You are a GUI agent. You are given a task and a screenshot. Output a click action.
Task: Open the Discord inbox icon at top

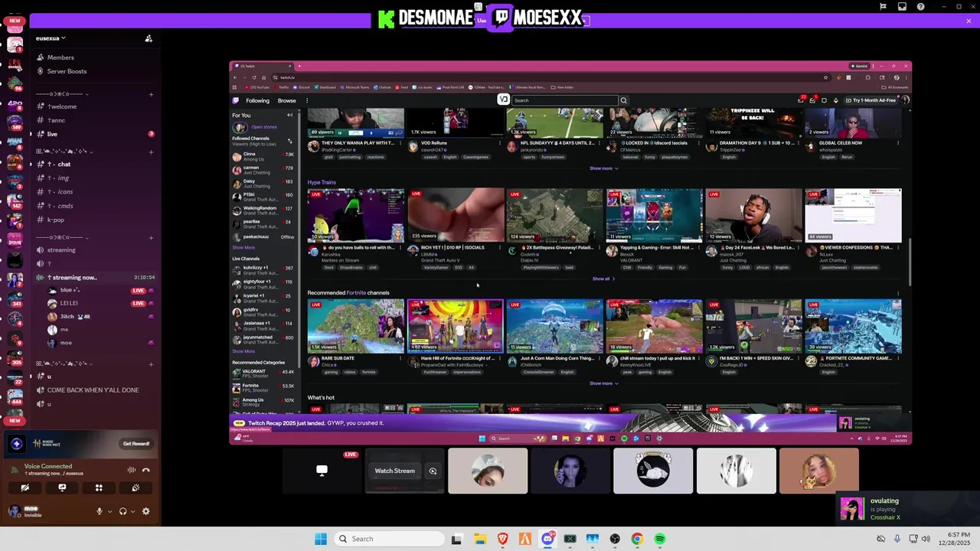pos(902,7)
